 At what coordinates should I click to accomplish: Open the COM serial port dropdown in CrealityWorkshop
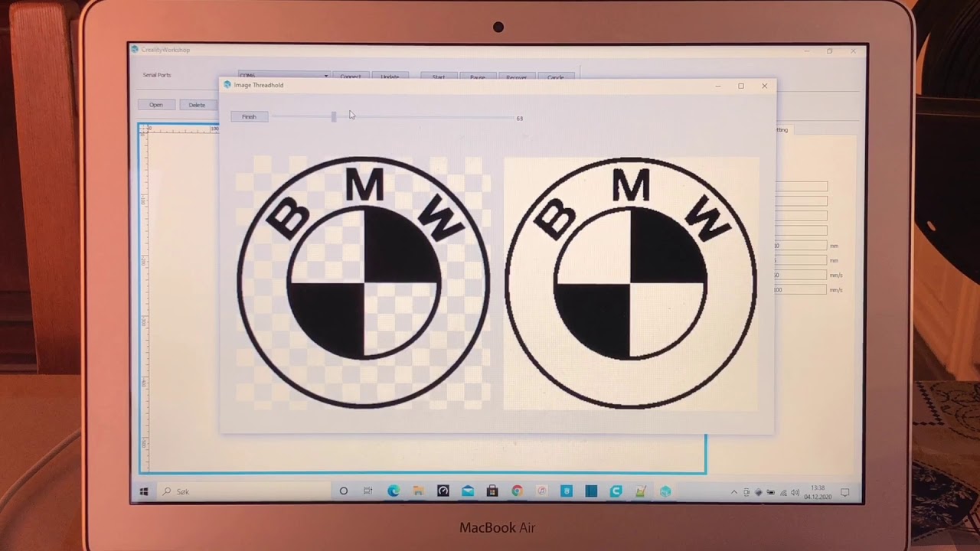[284, 76]
